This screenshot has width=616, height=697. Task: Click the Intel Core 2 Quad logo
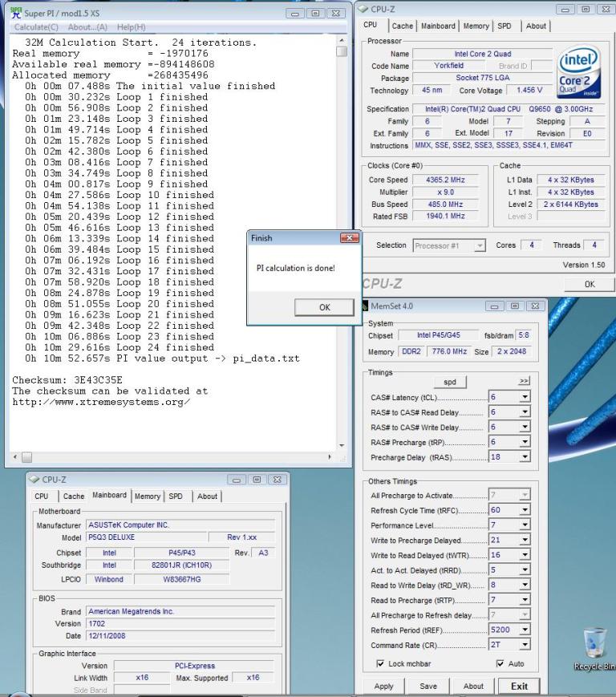(x=578, y=72)
